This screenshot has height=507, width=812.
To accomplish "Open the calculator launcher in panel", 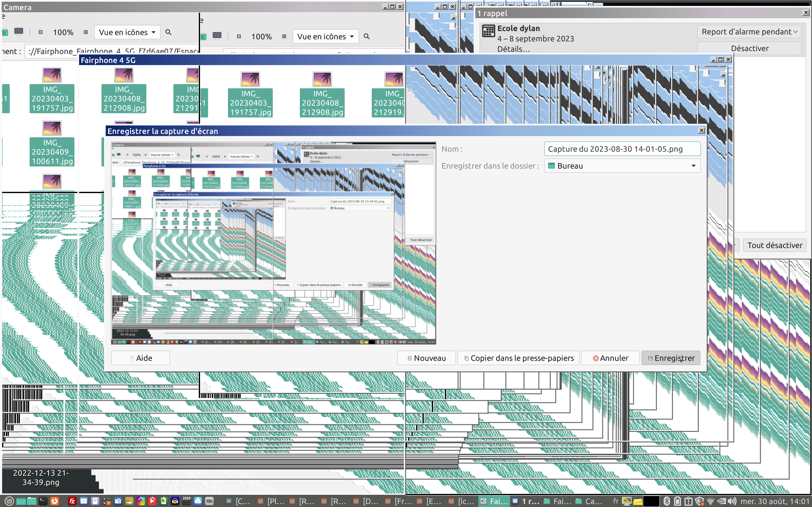I will [x=106, y=501].
